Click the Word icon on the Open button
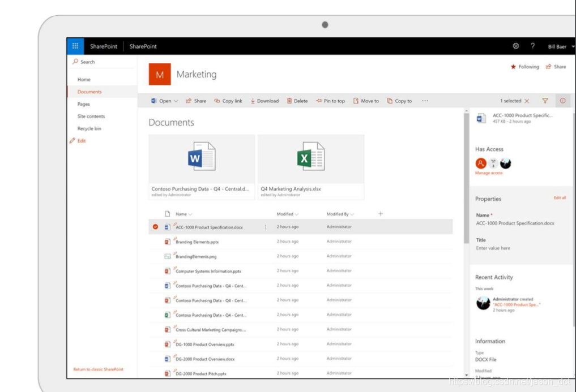Viewport: 576px width, 392px height. (154, 101)
